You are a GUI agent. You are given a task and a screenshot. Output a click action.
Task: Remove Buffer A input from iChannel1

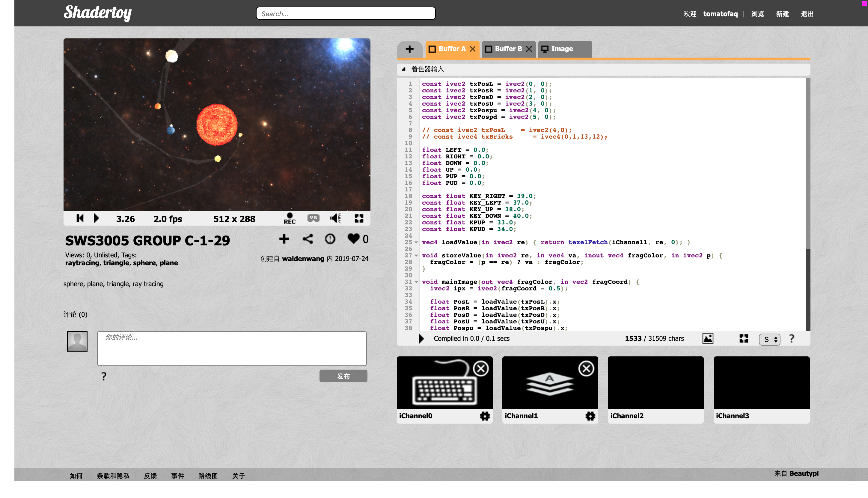pyautogui.click(x=587, y=369)
